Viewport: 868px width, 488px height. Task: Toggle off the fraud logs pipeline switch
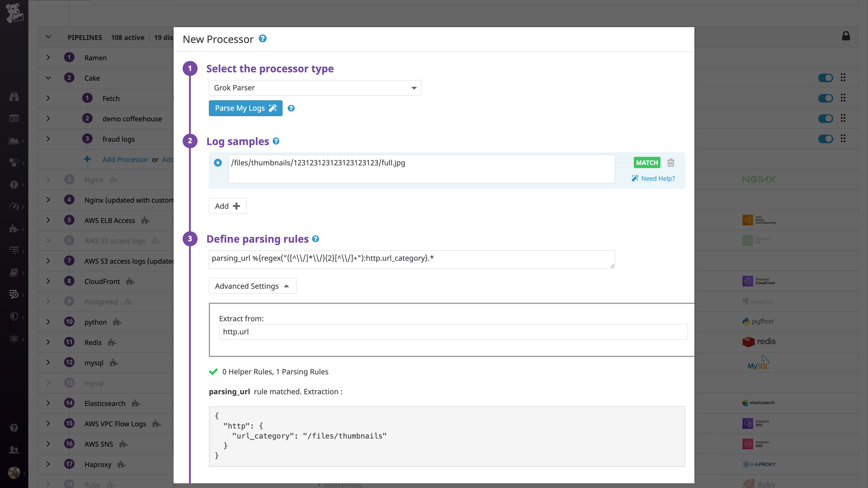826,138
